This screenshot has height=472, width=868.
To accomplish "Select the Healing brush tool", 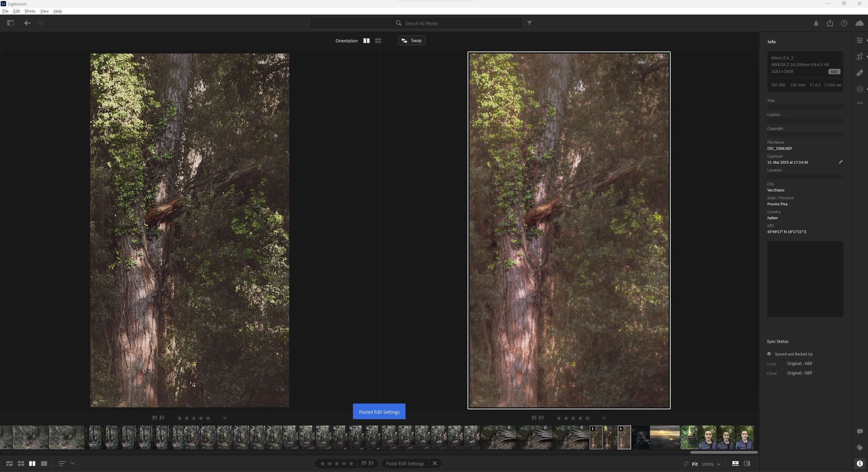I will coord(860,73).
